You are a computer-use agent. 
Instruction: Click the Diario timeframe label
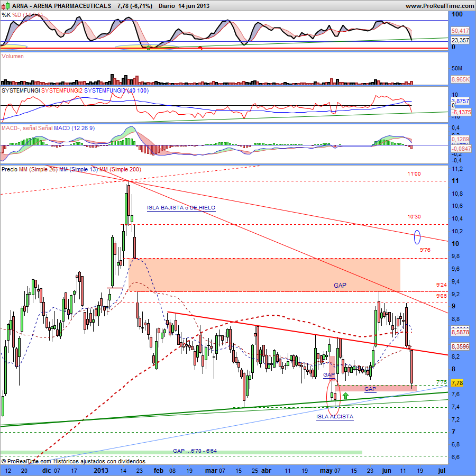(167, 6)
